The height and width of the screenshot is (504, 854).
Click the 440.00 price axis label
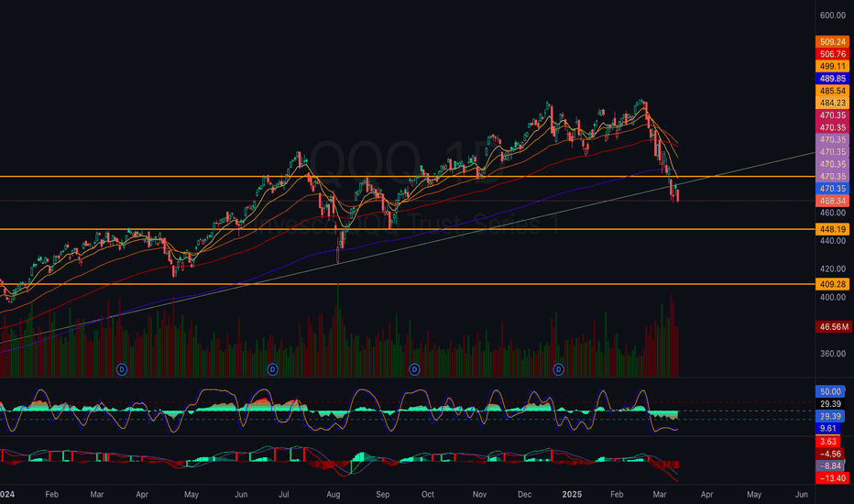pyautogui.click(x=833, y=241)
